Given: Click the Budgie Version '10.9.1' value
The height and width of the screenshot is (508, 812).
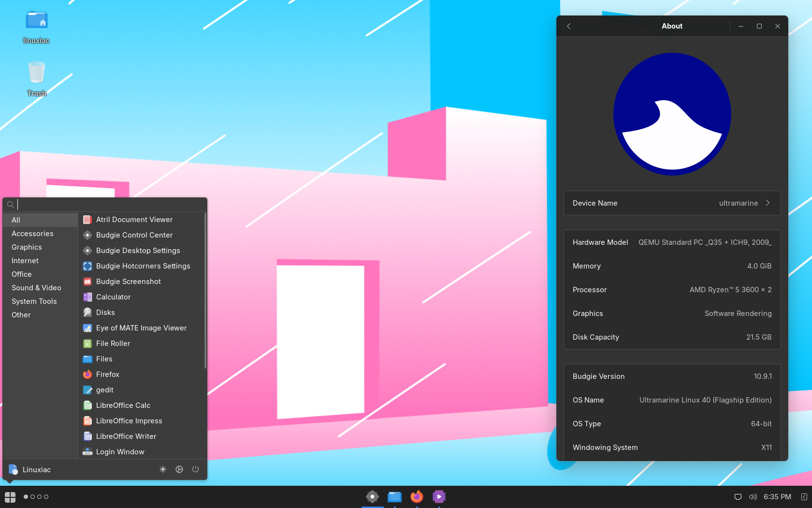Looking at the screenshot, I should click(763, 376).
